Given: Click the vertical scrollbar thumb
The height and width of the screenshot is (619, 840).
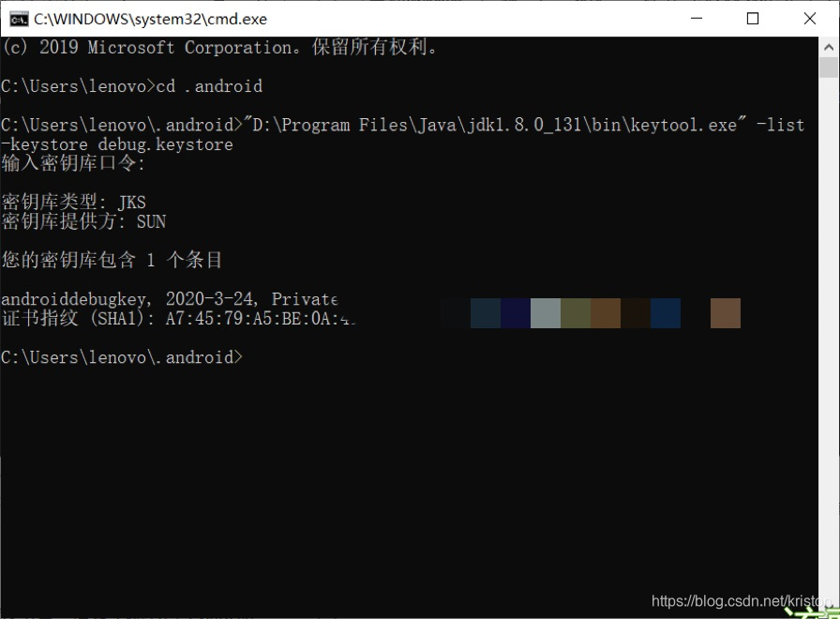Looking at the screenshot, I should click(829, 68).
